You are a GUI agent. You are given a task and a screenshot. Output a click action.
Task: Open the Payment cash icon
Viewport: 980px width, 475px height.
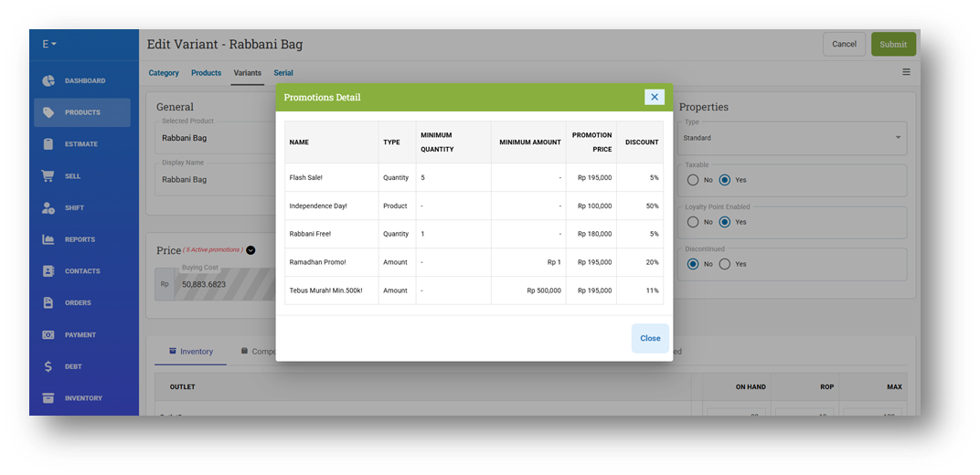click(x=48, y=334)
